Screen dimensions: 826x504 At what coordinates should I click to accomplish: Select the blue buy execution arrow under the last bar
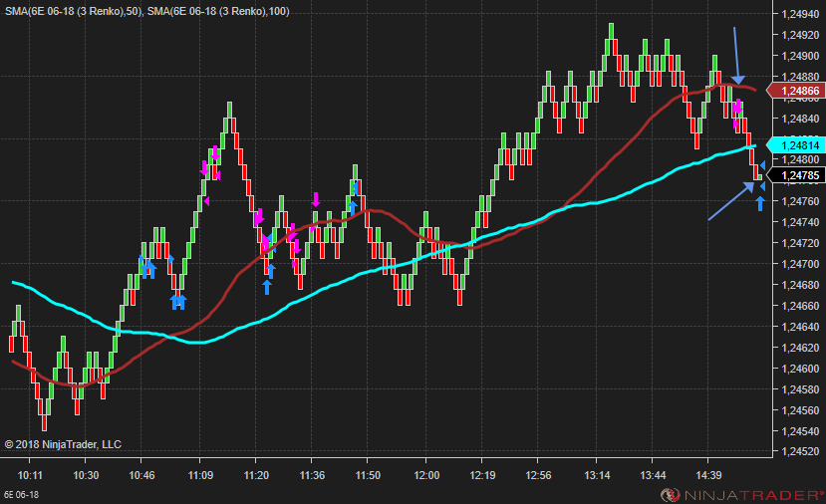click(x=759, y=203)
